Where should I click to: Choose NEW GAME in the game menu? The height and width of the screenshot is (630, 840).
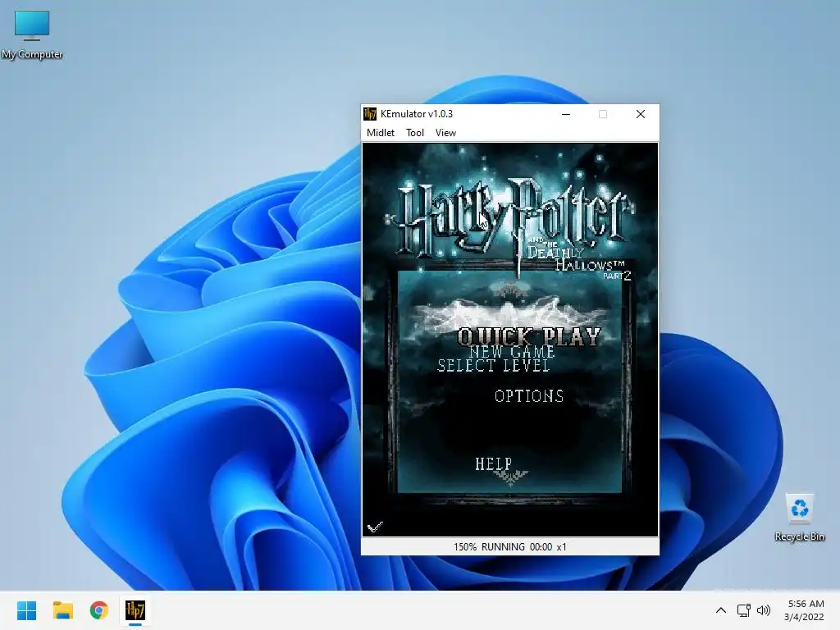pos(512,352)
